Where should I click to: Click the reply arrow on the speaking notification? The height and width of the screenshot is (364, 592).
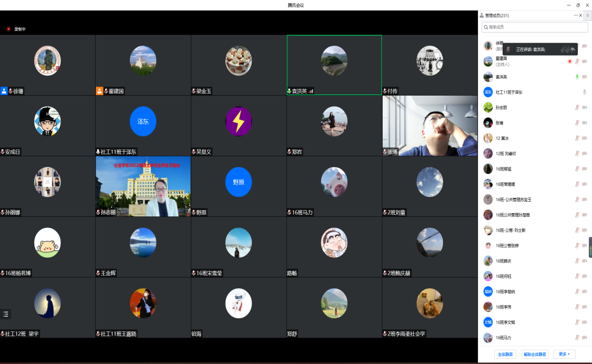click(x=573, y=49)
